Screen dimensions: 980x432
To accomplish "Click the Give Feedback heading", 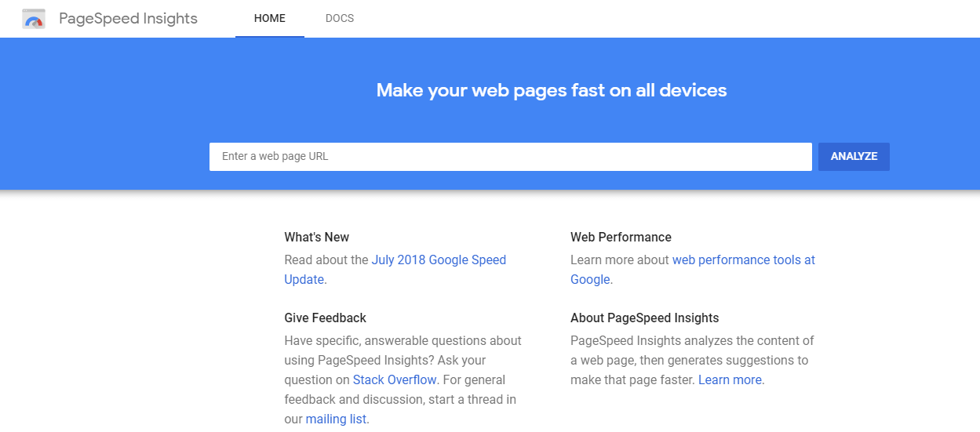I will click(x=325, y=318).
